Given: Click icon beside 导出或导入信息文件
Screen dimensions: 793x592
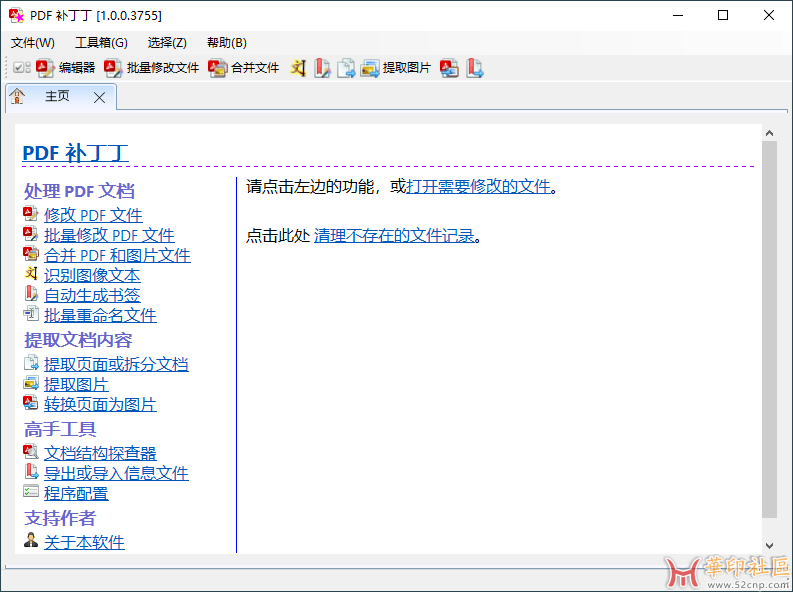Looking at the screenshot, I should (31, 471).
